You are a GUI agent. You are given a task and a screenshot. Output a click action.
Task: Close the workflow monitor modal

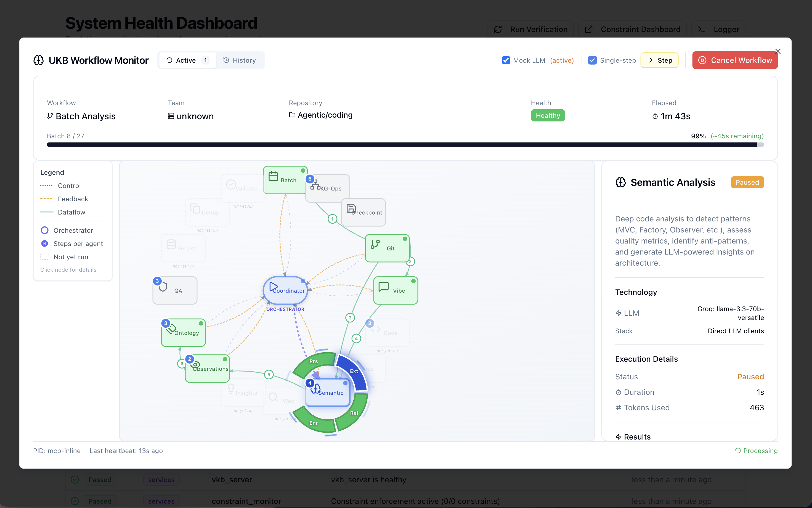tap(778, 51)
